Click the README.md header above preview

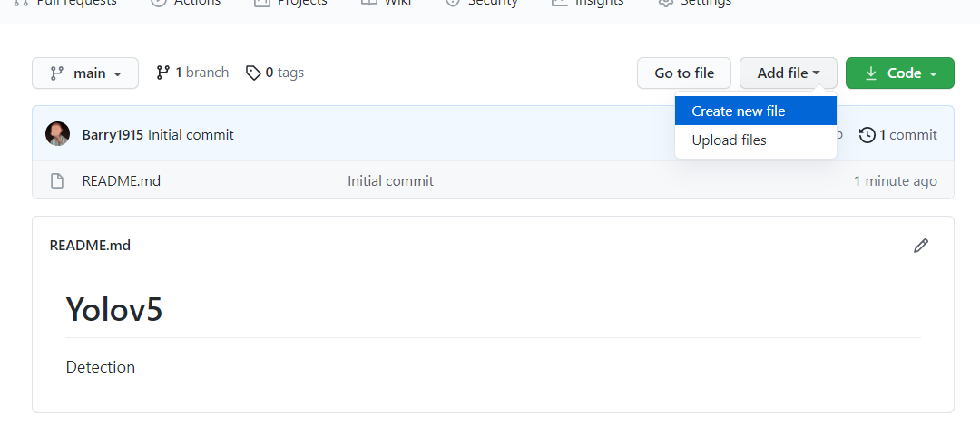(x=90, y=246)
